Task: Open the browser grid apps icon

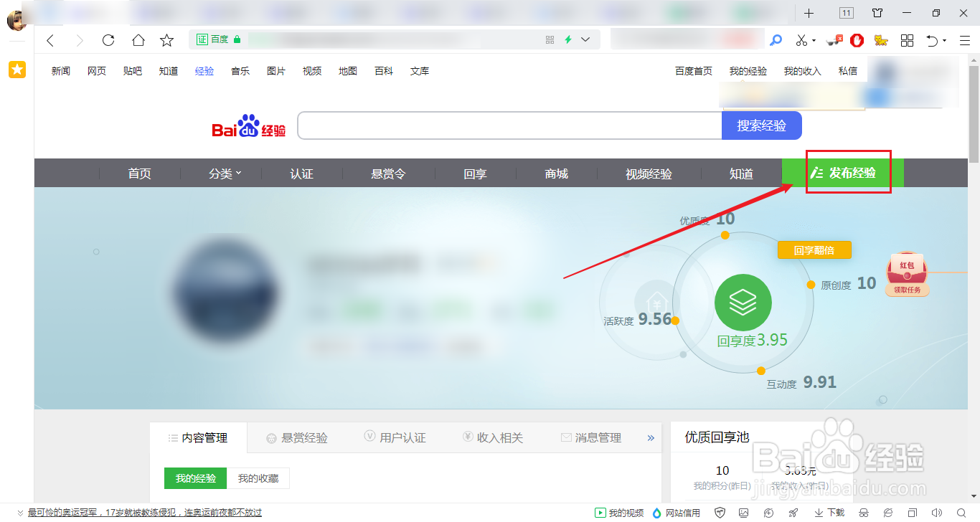Action: 907,40
